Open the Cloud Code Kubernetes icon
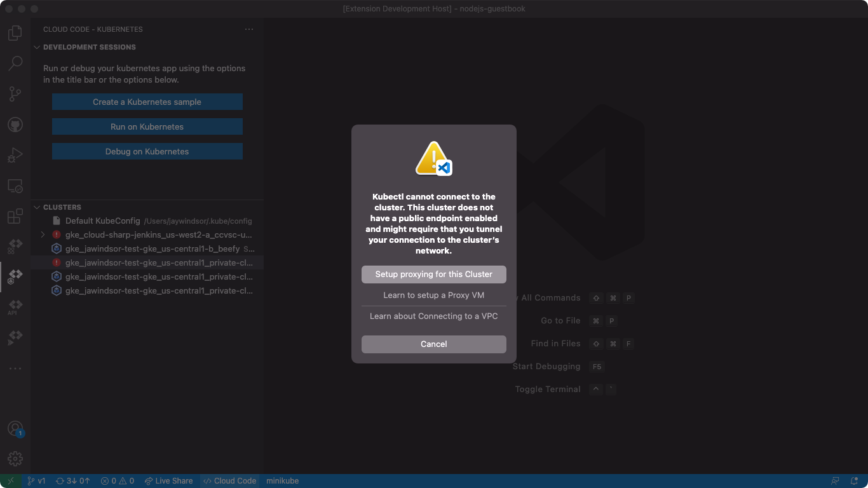This screenshot has width=868, height=488. [x=15, y=277]
